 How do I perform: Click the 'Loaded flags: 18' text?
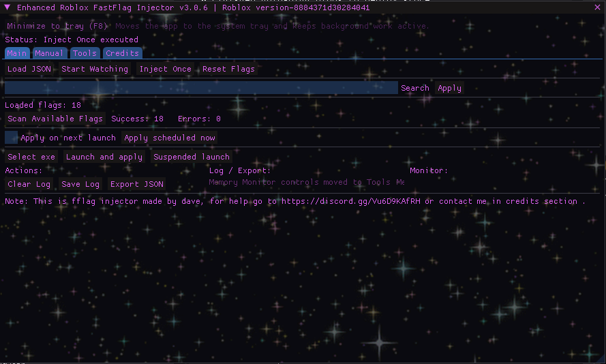tap(43, 105)
